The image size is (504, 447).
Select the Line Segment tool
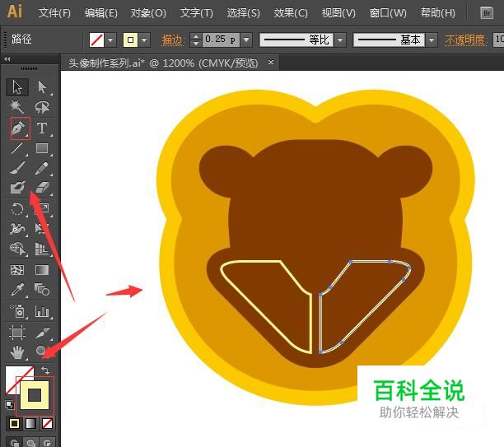tap(17, 148)
